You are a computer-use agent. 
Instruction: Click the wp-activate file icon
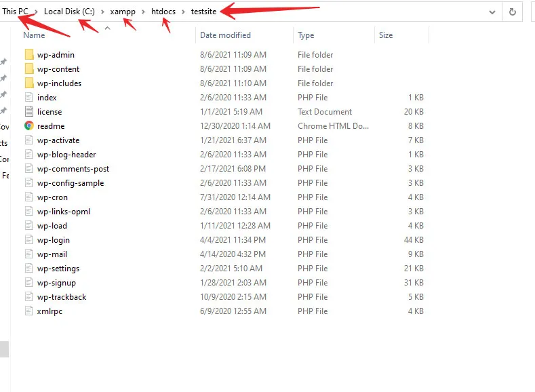pos(29,140)
